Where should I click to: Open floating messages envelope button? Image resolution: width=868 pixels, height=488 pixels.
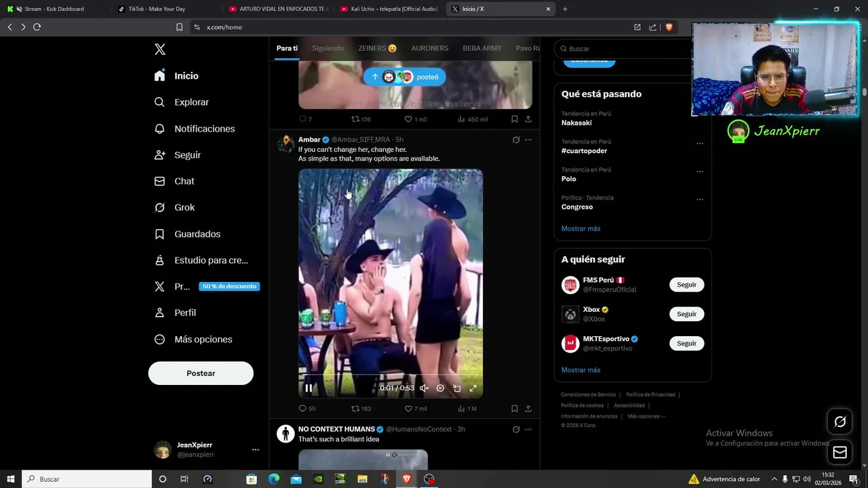click(x=840, y=453)
